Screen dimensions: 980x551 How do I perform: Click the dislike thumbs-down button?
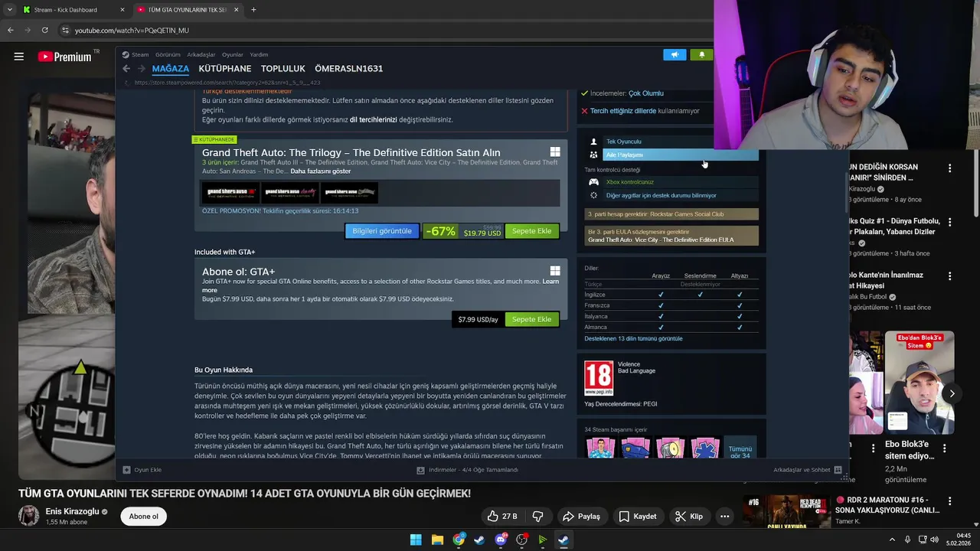click(x=537, y=517)
